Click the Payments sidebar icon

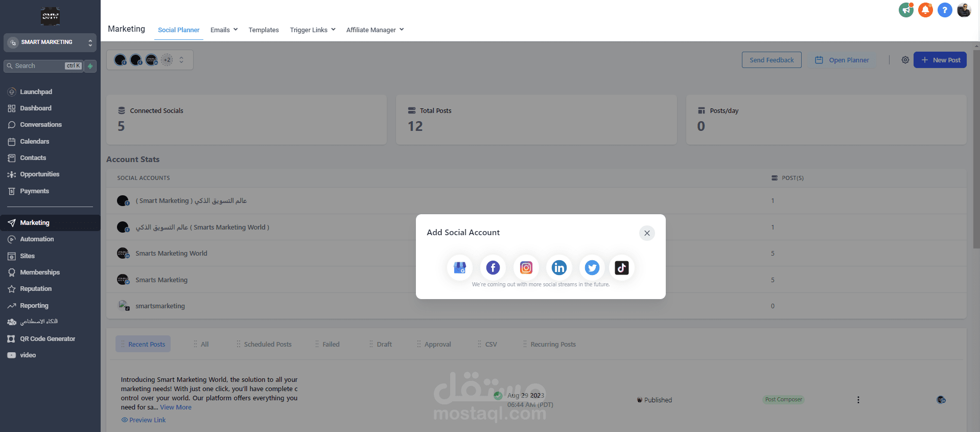click(x=12, y=191)
